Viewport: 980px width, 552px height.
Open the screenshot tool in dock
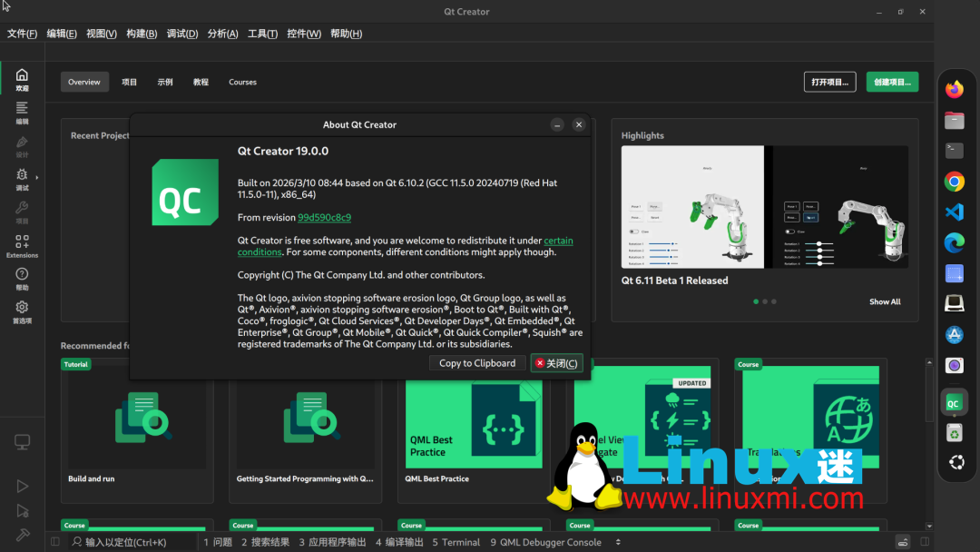click(x=955, y=273)
